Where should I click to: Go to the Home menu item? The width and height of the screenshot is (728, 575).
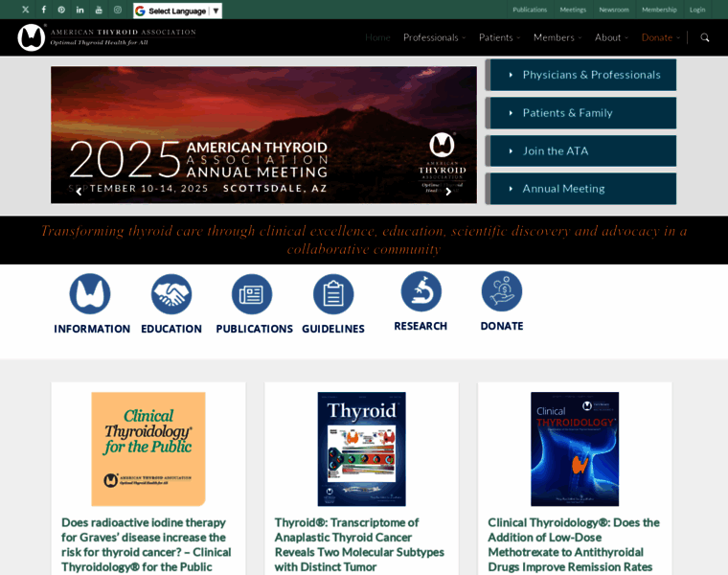[x=377, y=37]
